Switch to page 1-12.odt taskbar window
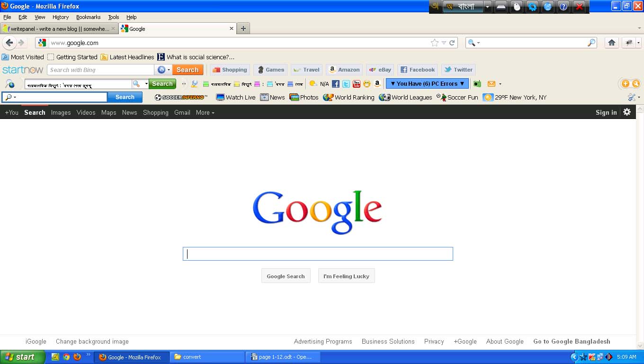Viewport: 644px width, 364px height. coord(283,357)
